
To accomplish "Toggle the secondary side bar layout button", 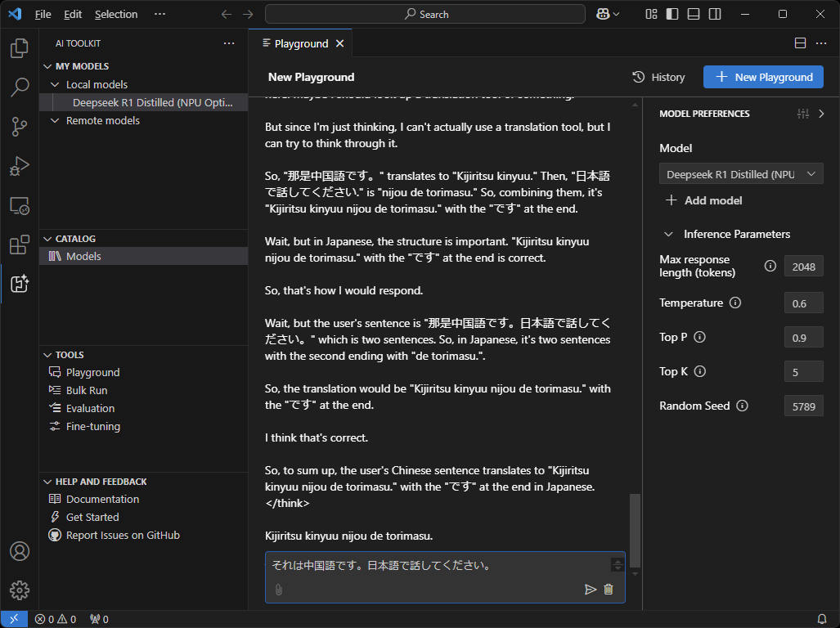I will 715,14.
